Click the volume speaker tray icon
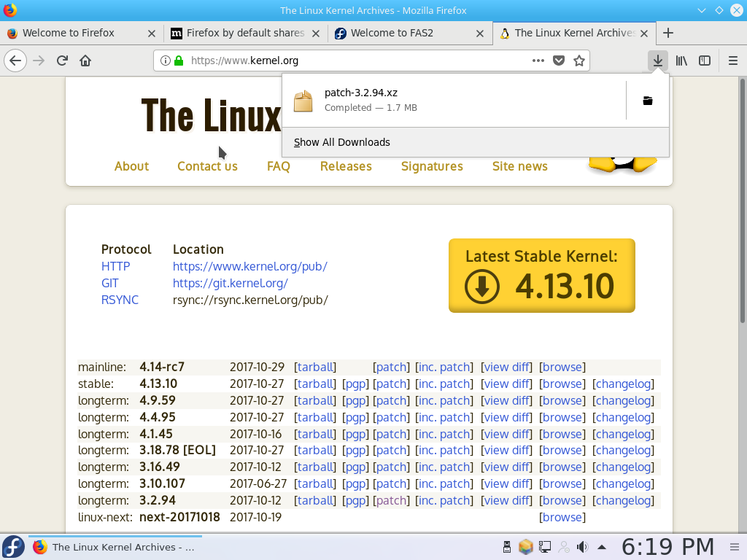 point(582,547)
